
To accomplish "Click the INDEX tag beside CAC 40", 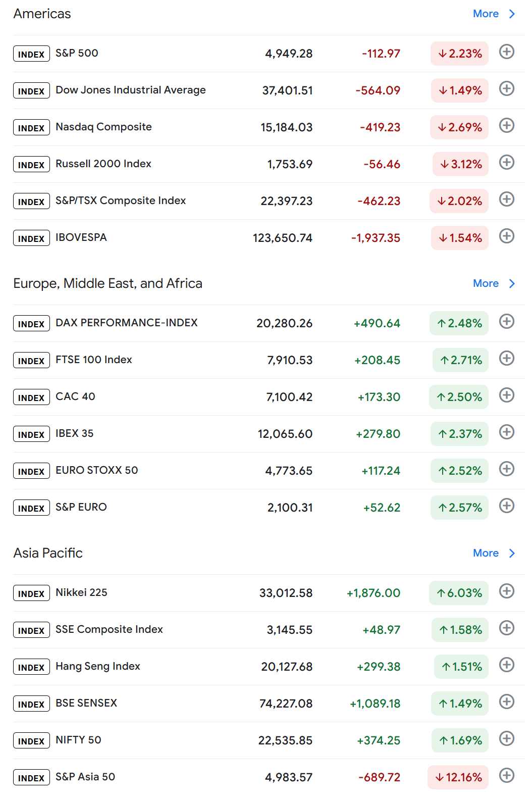I will (31, 397).
